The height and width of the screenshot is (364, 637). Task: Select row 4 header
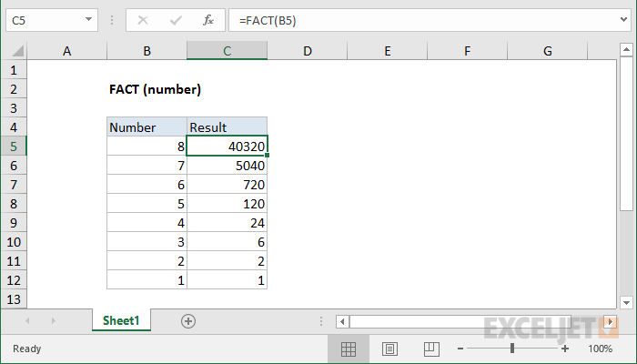(14, 127)
